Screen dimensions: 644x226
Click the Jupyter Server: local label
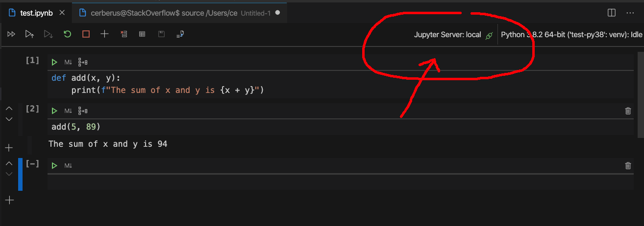click(x=447, y=35)
